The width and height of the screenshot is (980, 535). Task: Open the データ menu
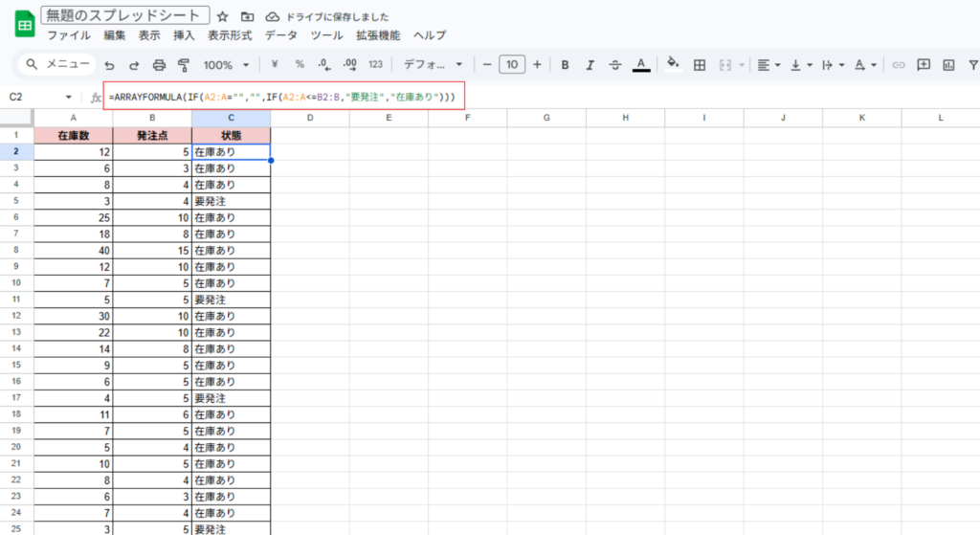280,35
